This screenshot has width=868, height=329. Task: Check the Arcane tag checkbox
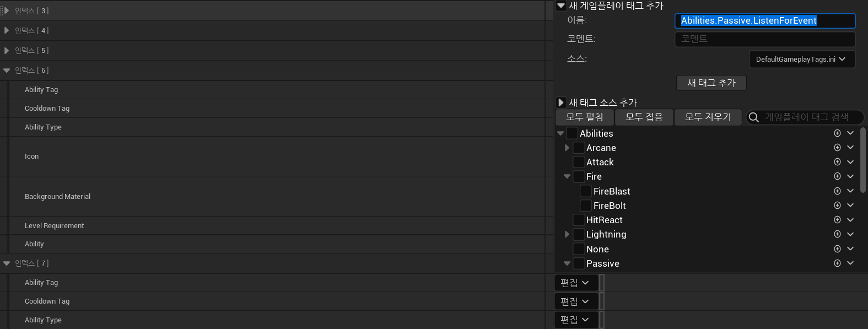point(579,148)
